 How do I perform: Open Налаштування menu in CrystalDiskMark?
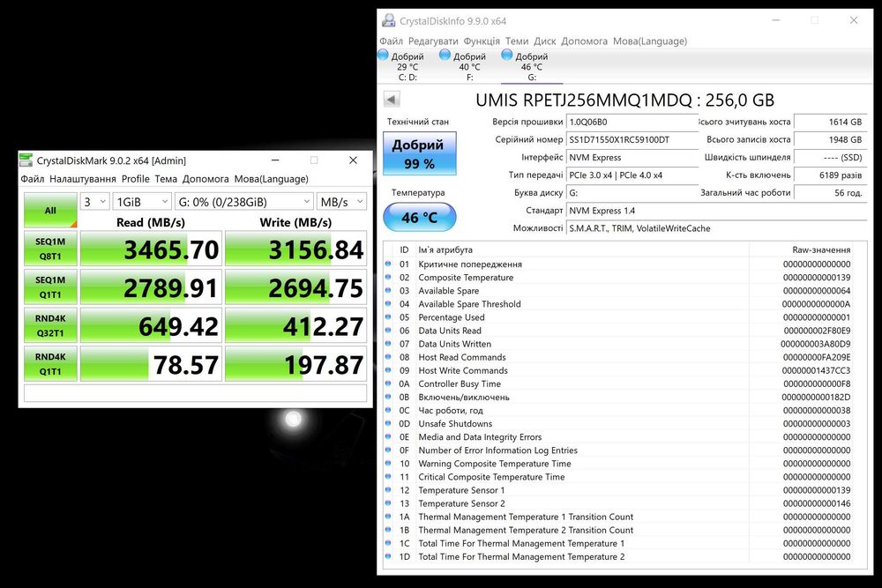coord(83,179)
